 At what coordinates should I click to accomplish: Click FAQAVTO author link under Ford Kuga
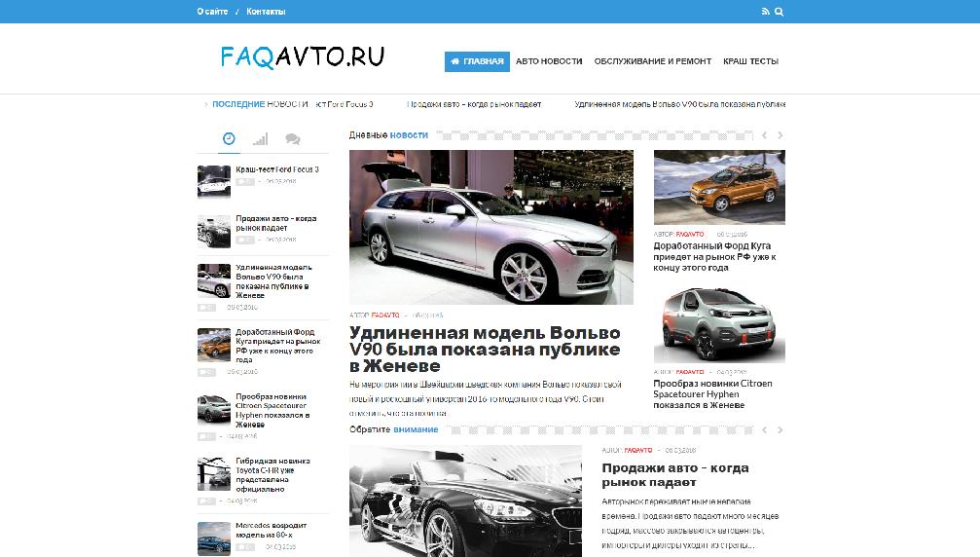coord(689,234)
